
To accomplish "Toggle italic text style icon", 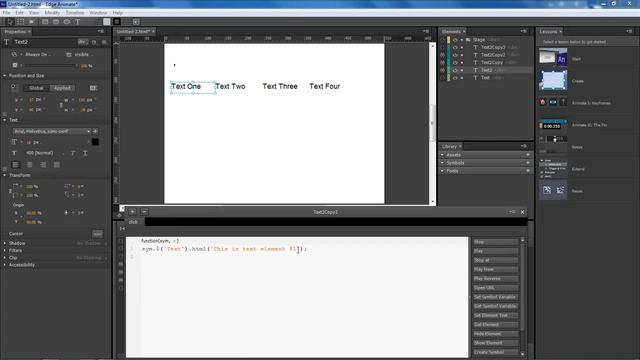I will click(73, 153).
